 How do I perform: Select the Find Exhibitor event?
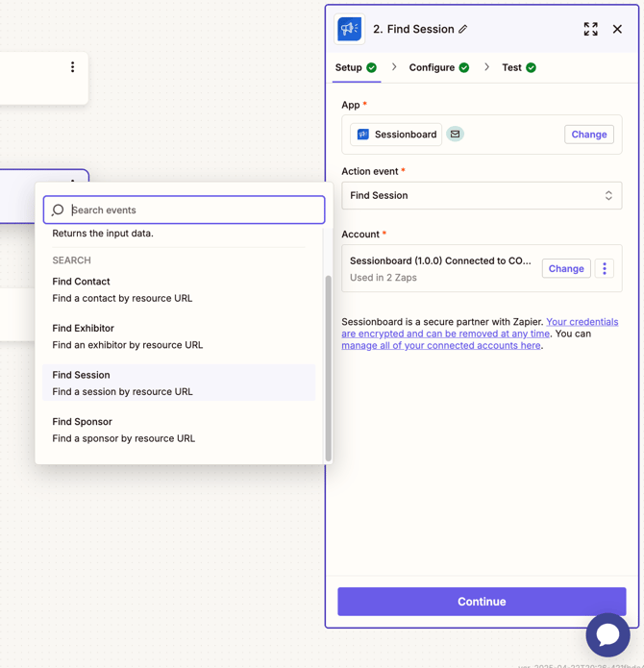179,336
